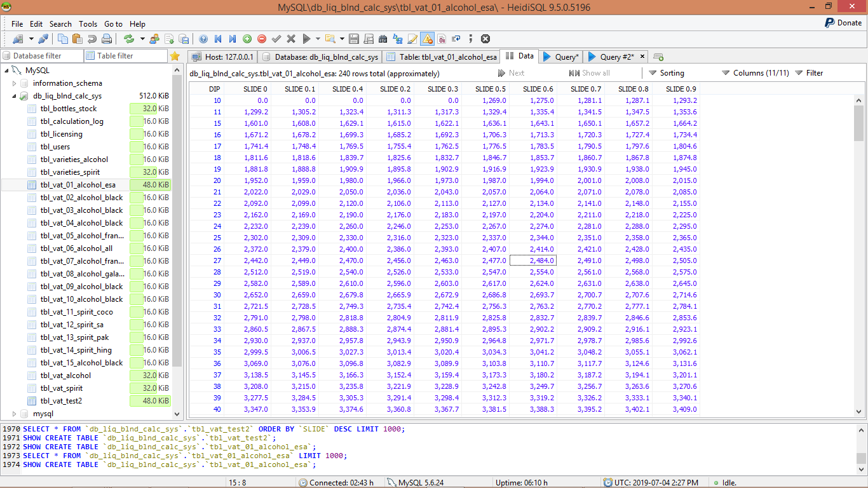Click the Import CSV file icon

pyautogui.click(x=169, y=39)
